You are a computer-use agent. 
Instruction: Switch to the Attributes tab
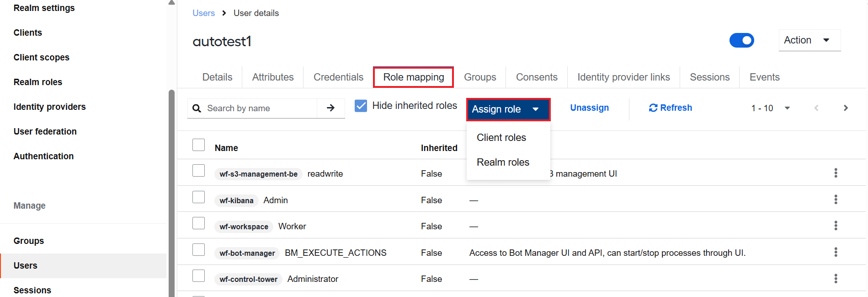[273, 77]
